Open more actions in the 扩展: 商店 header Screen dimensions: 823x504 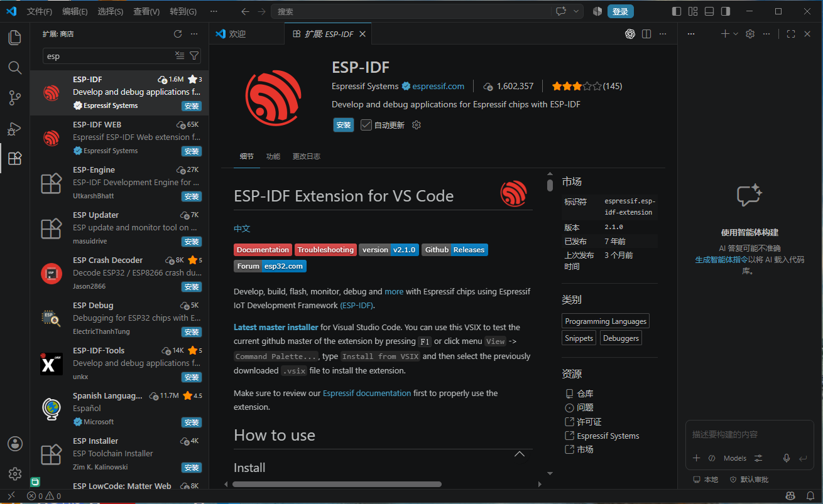tap(194, 34)
